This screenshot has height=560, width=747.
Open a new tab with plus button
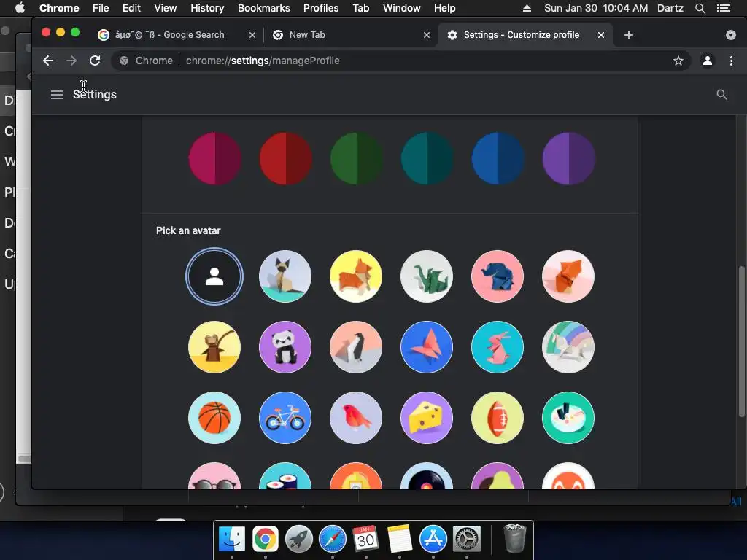pyautogui.click(x=628, y=35)
